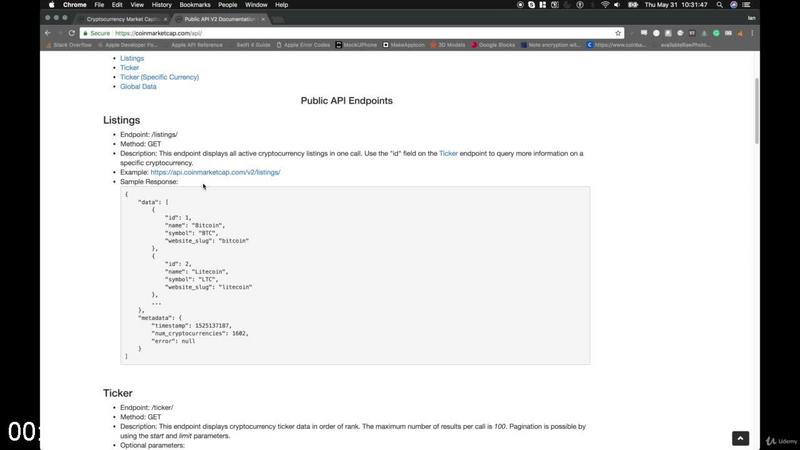Click the "Listings" section heading
The height and width of the screenshot is (450, 800).
pos(121,120)
